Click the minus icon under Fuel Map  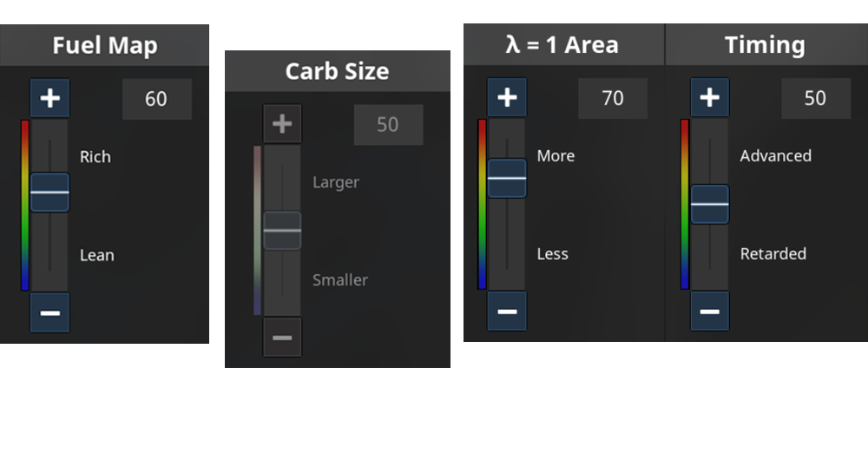(x=49, y=312)
